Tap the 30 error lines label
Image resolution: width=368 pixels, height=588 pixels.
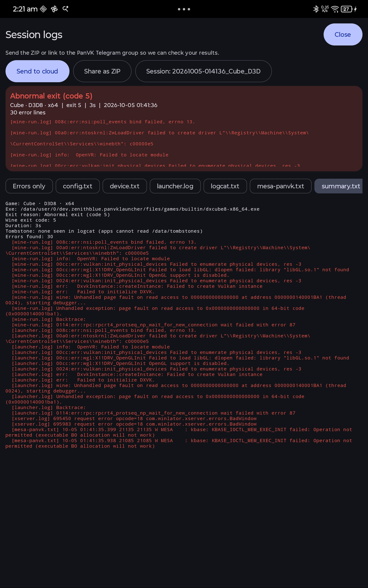[x=28, y=113]
